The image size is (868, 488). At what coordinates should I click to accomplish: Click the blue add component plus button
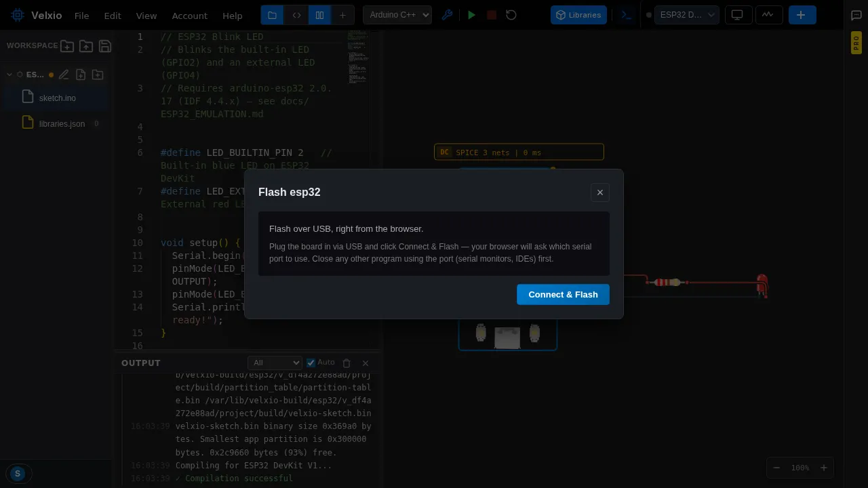(x=801, y=15)
